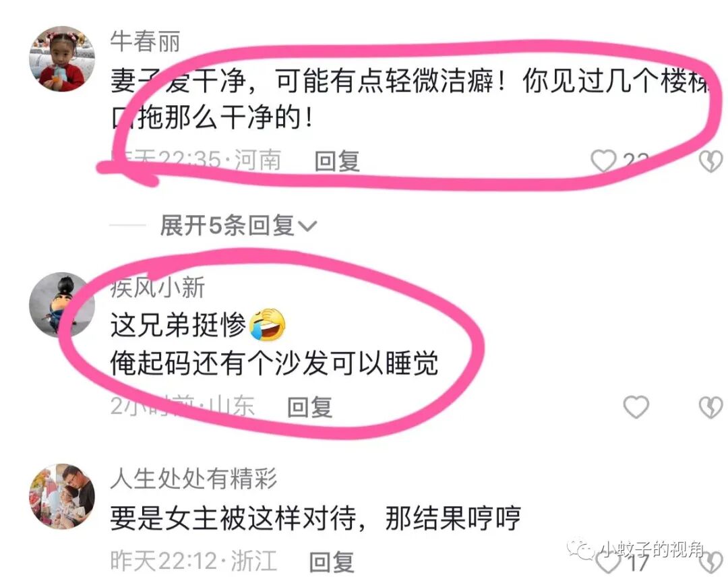Image resolution: width=728 pixels, height=581 pixels.
Task: Like 疾风小新's comment with the heart
Action: pos(636,407)
